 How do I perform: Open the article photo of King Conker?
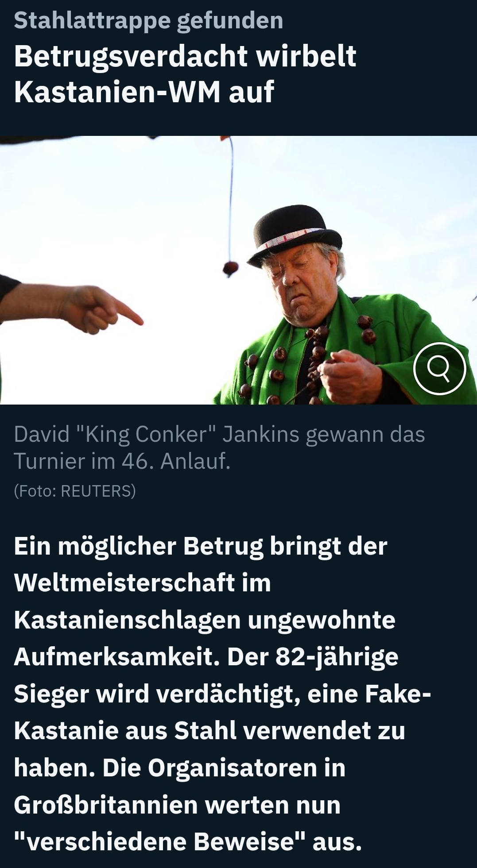238,270
